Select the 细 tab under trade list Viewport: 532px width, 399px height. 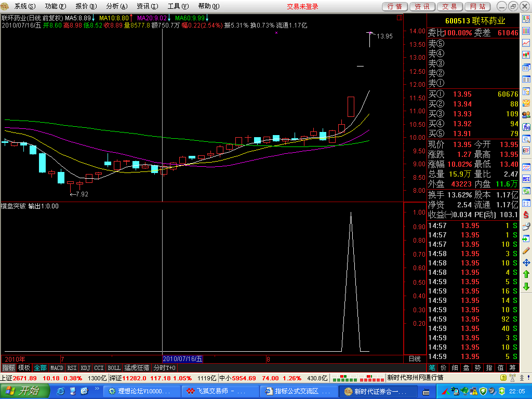pos(455,368)
